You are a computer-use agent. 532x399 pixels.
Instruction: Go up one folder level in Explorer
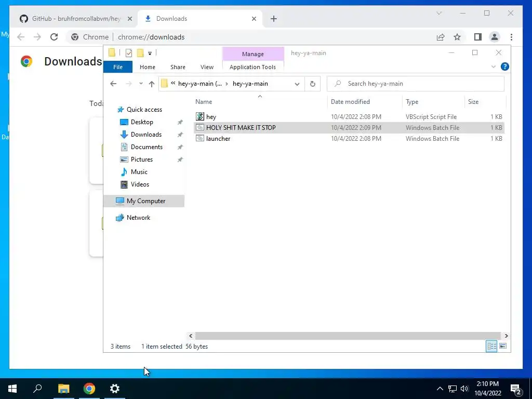pyautogui.click(x=151, y=84)
